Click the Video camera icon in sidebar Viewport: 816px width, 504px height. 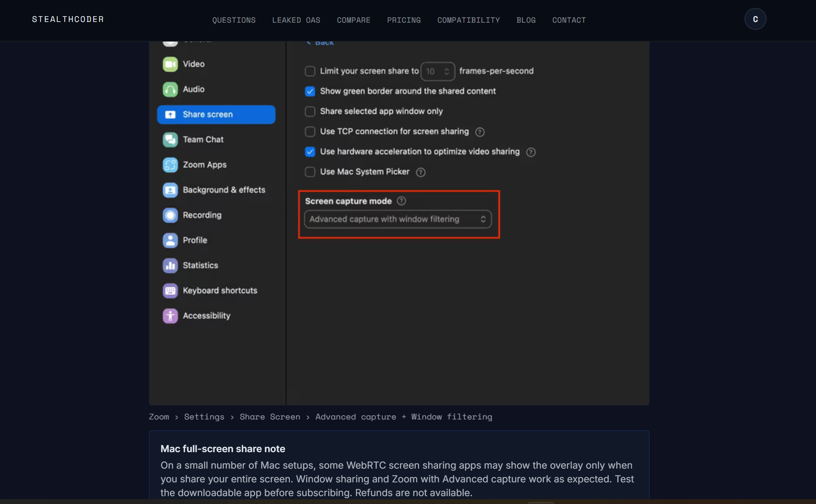point(170,64)
